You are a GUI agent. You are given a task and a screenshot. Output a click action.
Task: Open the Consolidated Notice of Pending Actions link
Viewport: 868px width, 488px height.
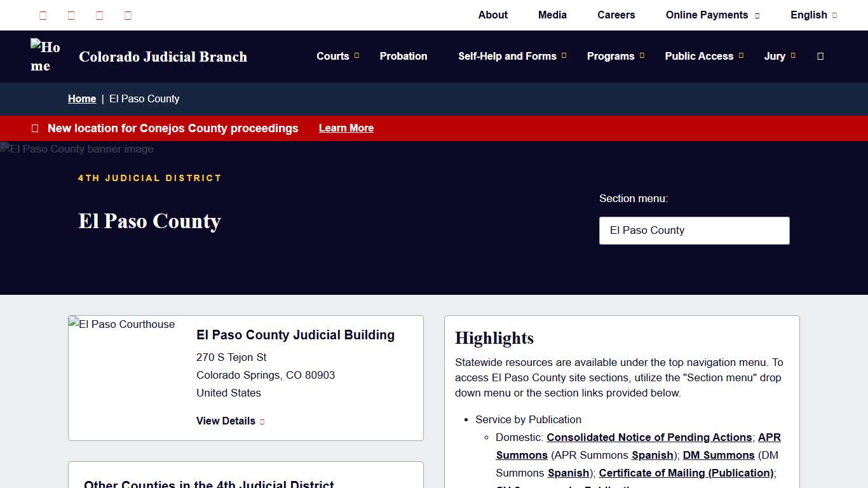(649, 437)
